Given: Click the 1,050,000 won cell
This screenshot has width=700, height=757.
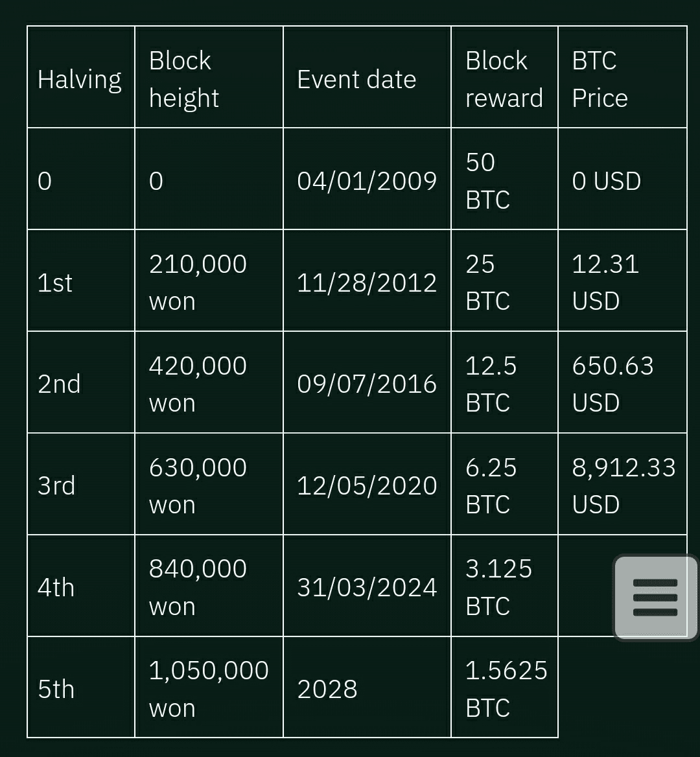Looking at the screenshot, I should (208, 689).
